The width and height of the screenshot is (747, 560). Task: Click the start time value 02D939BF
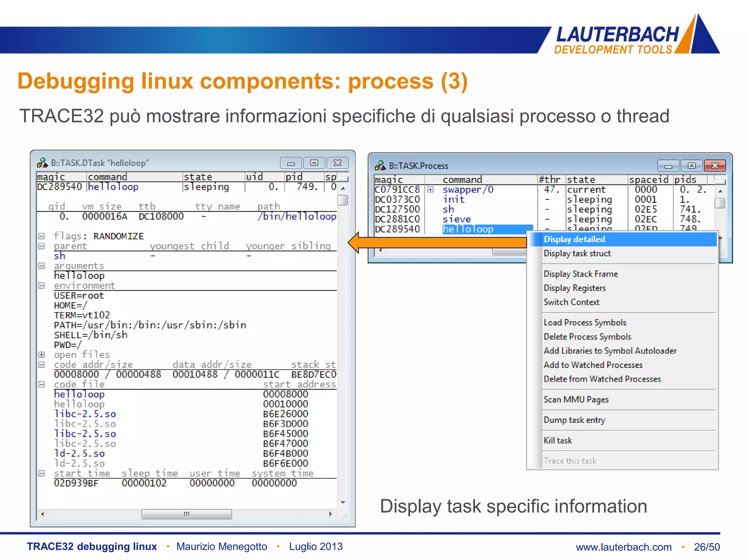point(76,483)
